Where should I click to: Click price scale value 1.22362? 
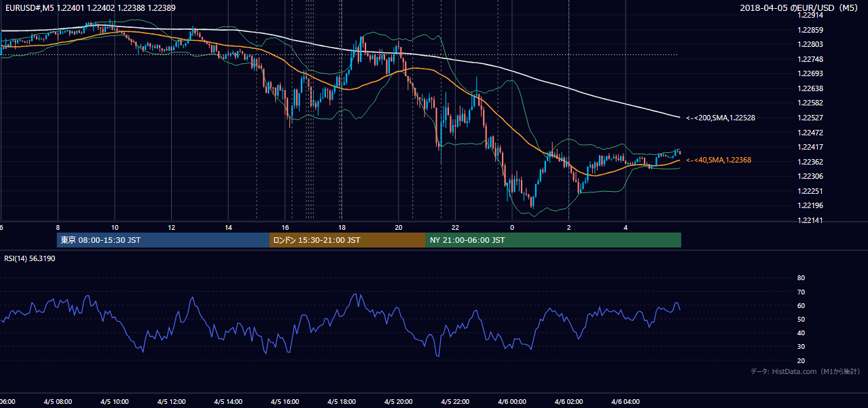(810, 162)
